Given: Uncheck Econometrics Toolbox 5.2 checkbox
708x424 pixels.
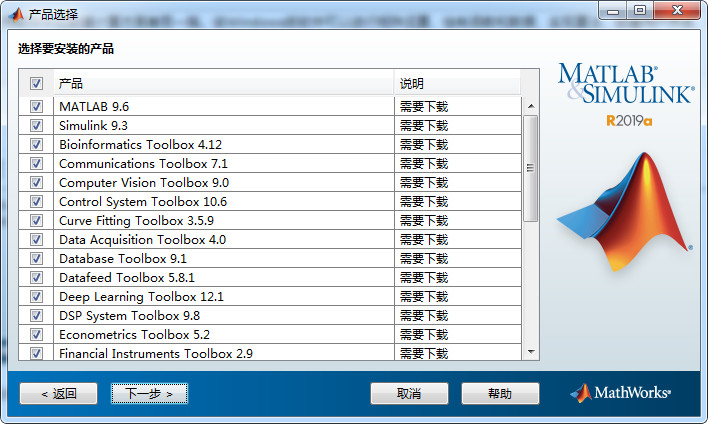Looking at the screenshot, I should (36, 334).
